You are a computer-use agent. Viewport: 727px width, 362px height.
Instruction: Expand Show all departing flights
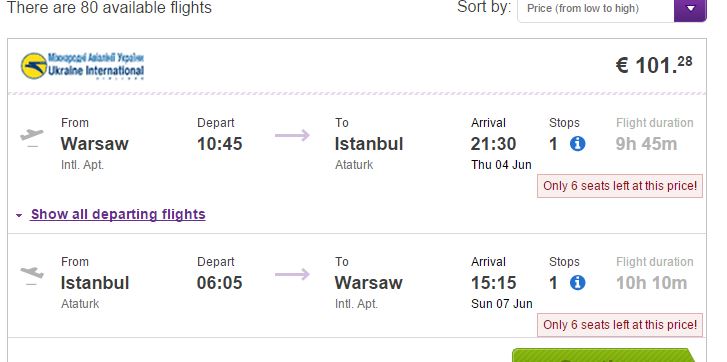tap(118, 214)
